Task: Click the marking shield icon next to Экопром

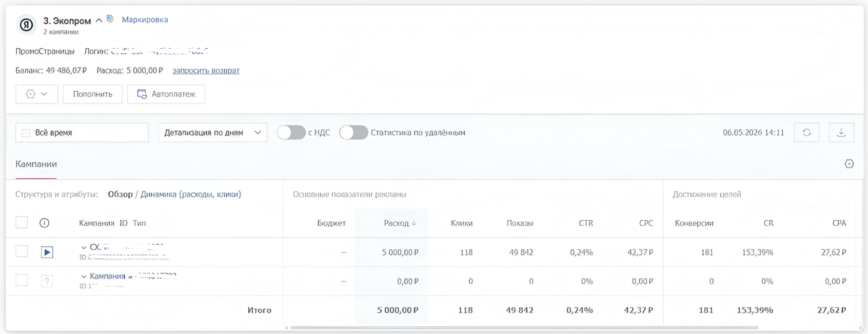Action: (x=110, y=19)
